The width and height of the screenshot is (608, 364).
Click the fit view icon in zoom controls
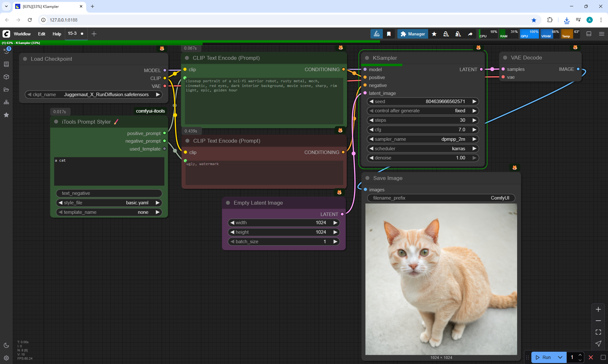pos(598,332)
